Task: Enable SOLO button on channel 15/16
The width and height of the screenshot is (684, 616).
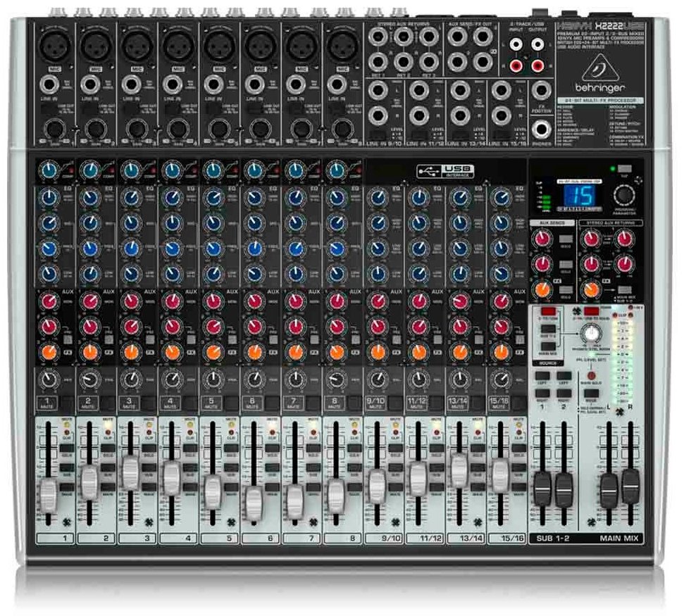Action: point(518,448)
